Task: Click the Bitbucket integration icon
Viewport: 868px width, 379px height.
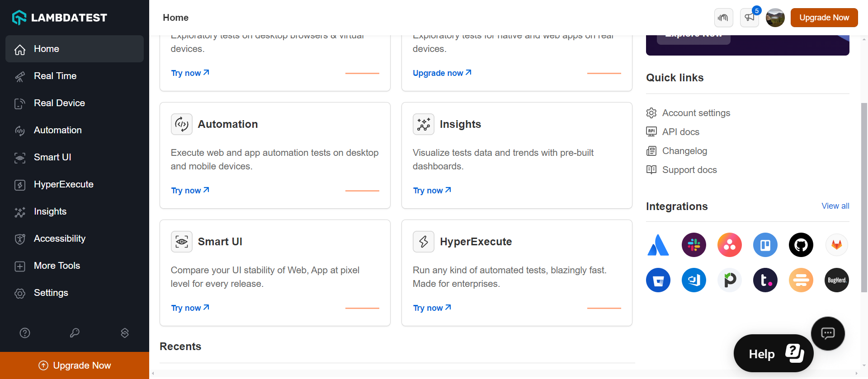Action: [658, 280]
